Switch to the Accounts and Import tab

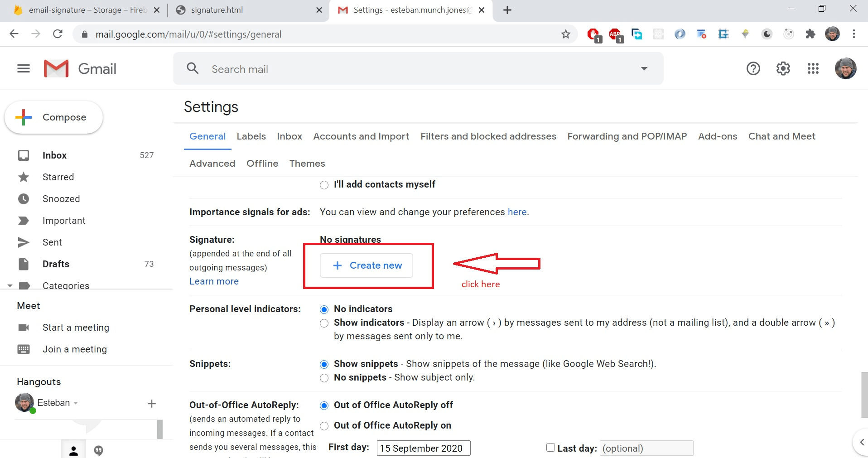(x=361, y=136)
